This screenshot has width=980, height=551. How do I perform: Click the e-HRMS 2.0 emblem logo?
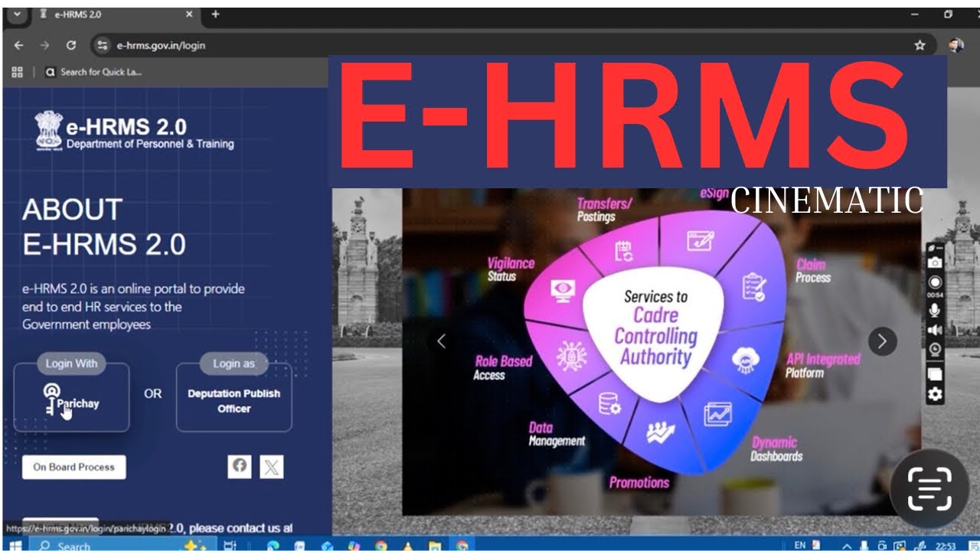[49, 131]
